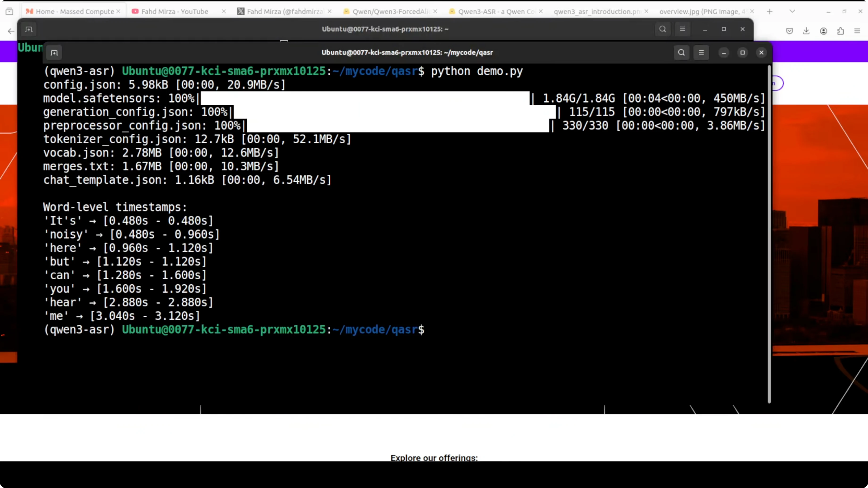Open hamburger menu in front terminal window
This screenshot has width=868, height=488.
701,53
